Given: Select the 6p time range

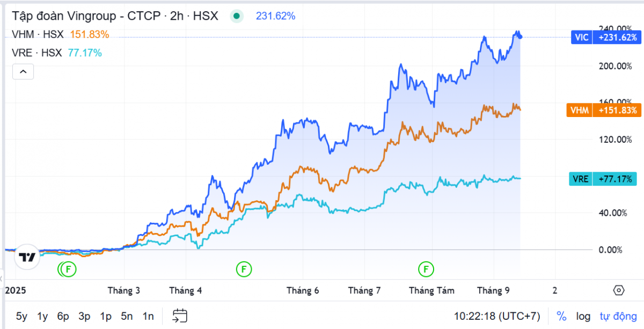Looking at the screenshot, I should pos(63,316).
